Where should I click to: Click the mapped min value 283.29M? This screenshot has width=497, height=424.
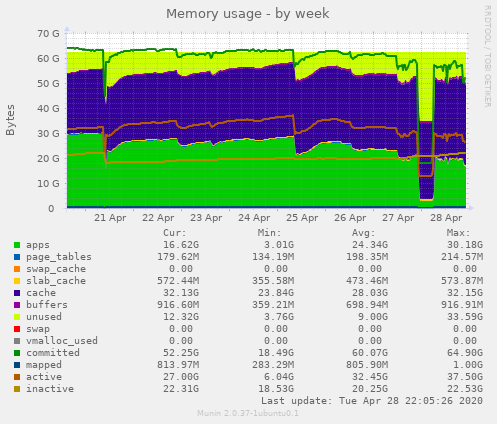273,365
